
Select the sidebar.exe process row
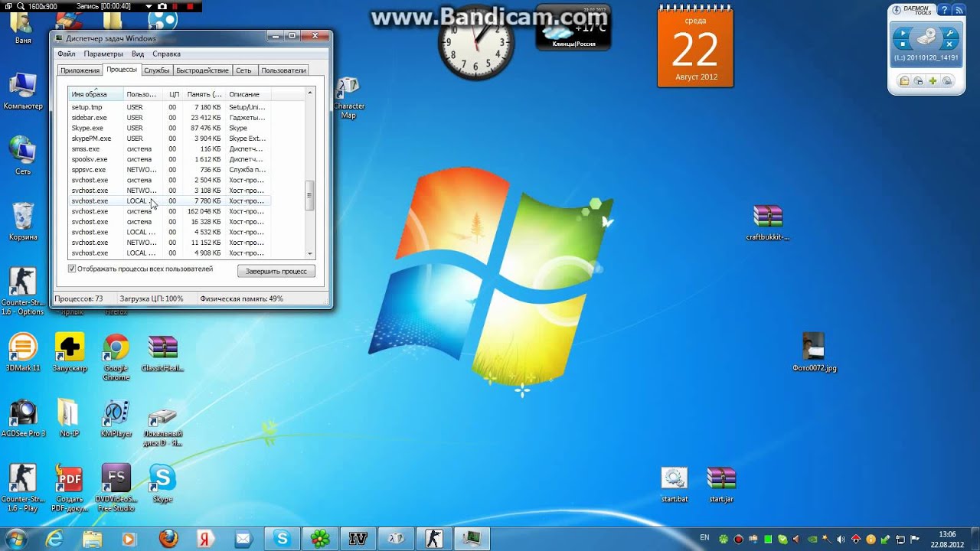169,118
